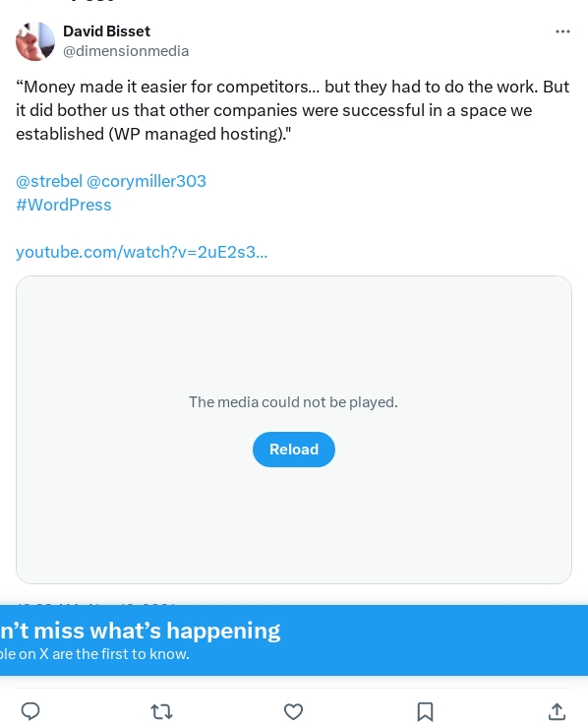Click the "are the first to know" banner subtitle
This screenshot has width=588, height=725.
pyautogui.click(x=94, y=654)
